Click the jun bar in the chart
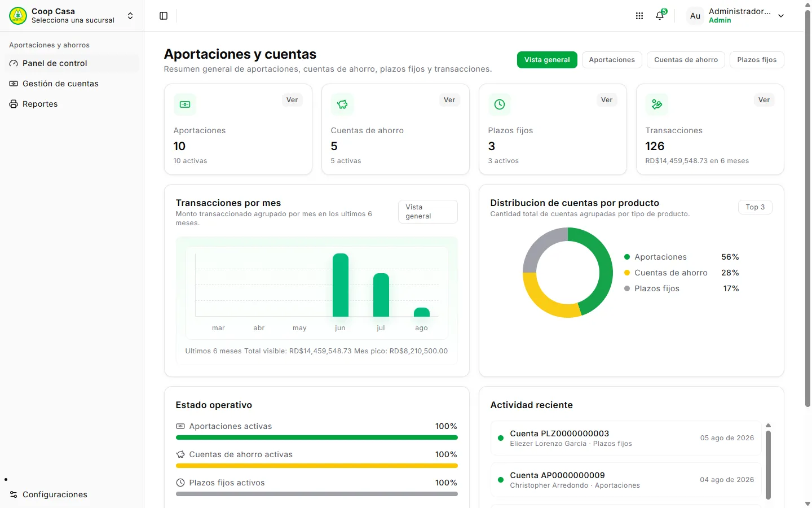The image size is (812, 508). [x=341, y=285]
